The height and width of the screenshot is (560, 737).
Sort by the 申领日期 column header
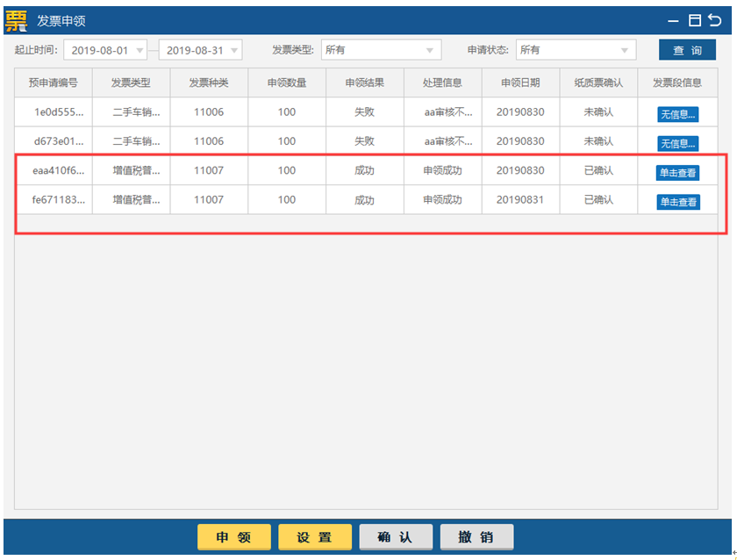pyautogui.click(x=520, y=83)
